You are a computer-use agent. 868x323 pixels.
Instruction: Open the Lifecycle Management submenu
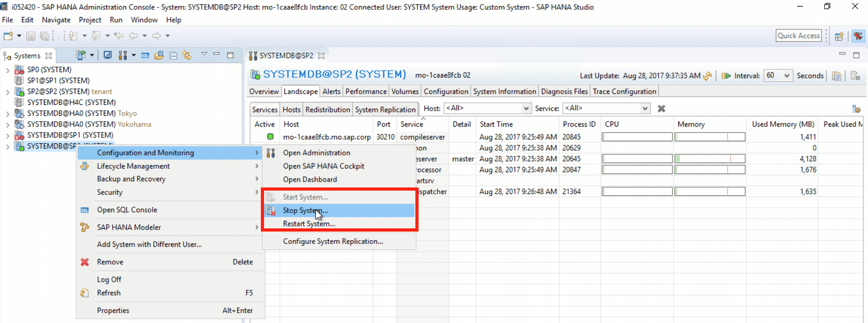170,166
